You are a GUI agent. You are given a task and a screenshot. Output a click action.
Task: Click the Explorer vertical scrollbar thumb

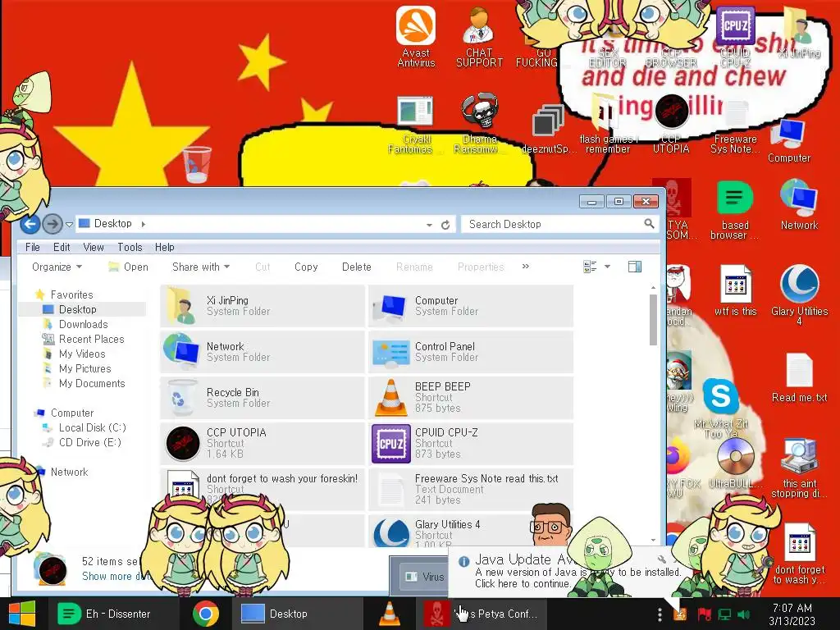[653, 319]
